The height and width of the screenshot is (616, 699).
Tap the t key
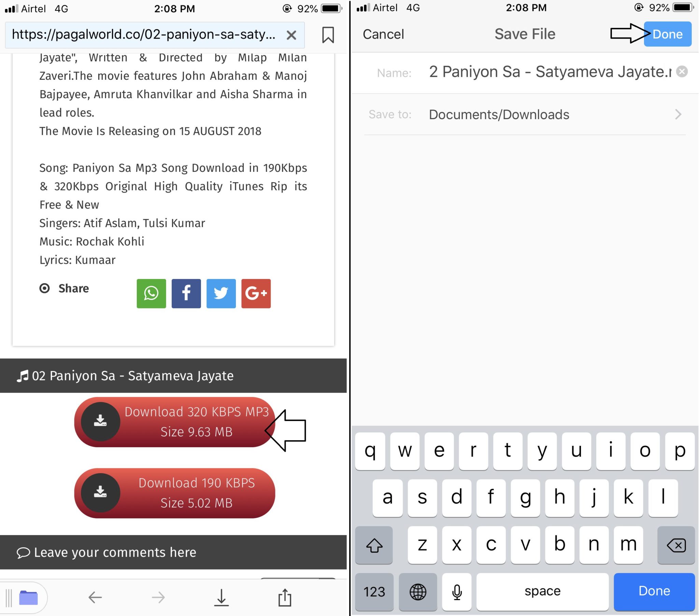(x=508, y=451)
